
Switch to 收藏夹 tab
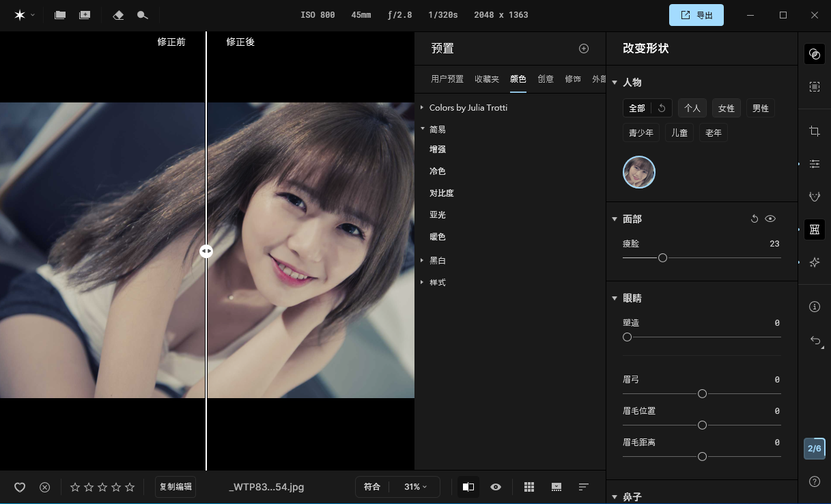click(487, 79)
